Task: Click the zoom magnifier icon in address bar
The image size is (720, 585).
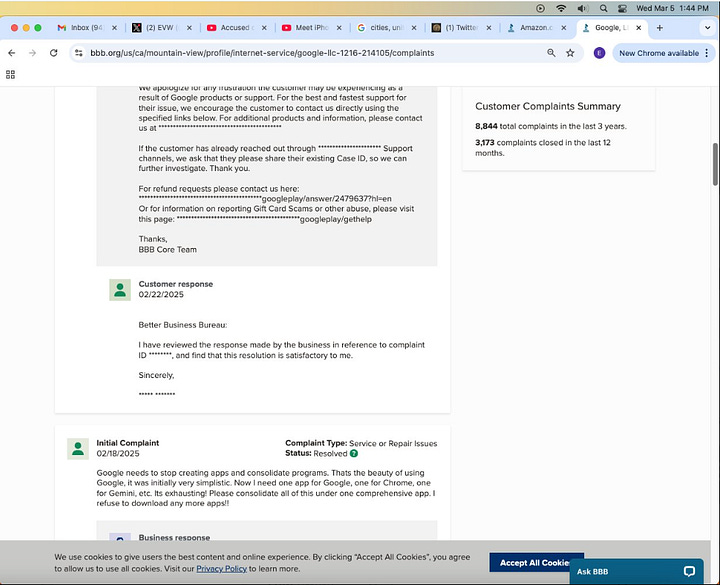Action: (x=551, y=53)
